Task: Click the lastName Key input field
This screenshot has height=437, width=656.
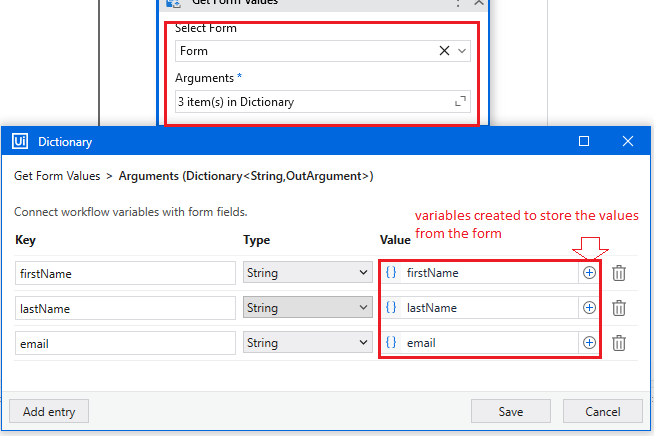Action: click(125, 308)
